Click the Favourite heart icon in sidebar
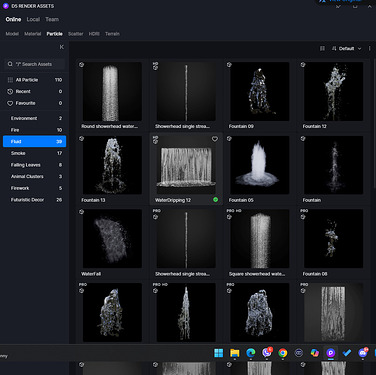 click(x=10, y=103)
